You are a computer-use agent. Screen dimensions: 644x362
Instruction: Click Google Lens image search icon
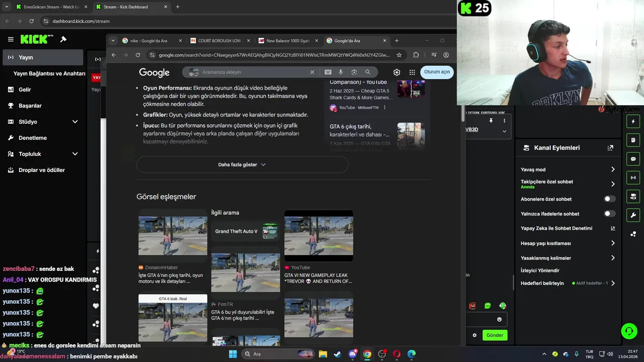(354, 72)
